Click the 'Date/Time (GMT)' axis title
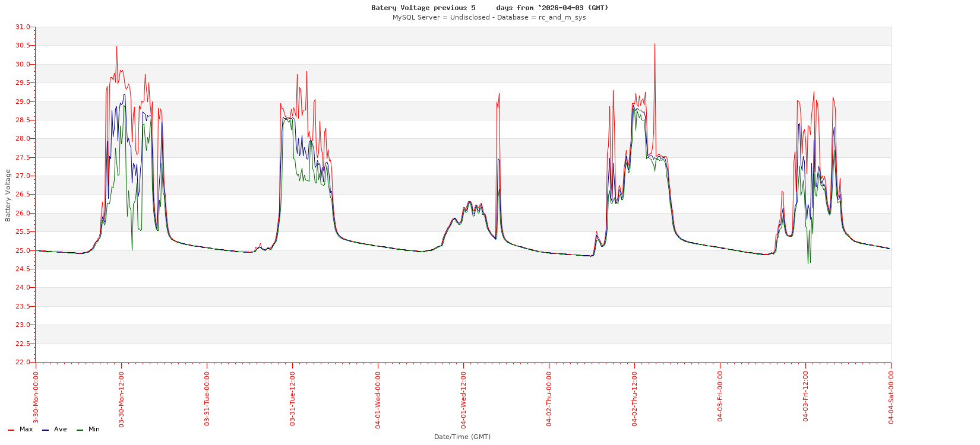This screenshot has width=980, height=445. (462, 437)
